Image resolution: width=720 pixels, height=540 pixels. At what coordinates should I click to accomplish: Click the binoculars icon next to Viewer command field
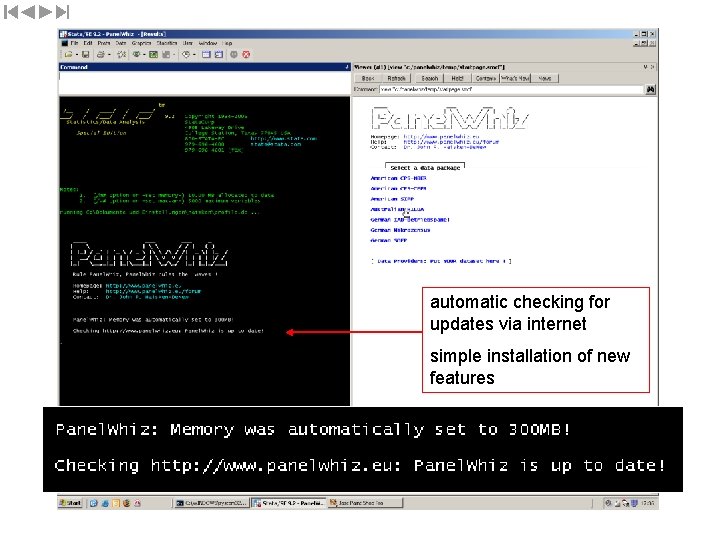tap(651, 90)
